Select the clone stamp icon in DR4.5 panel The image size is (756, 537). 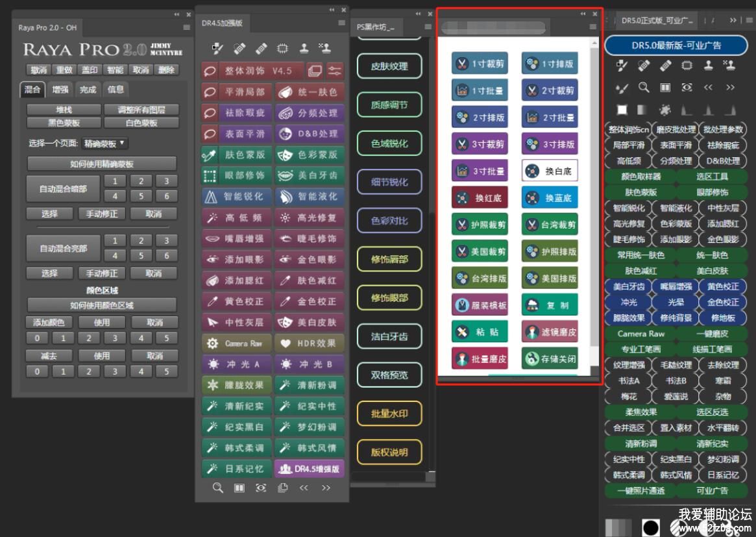point(304,48)
